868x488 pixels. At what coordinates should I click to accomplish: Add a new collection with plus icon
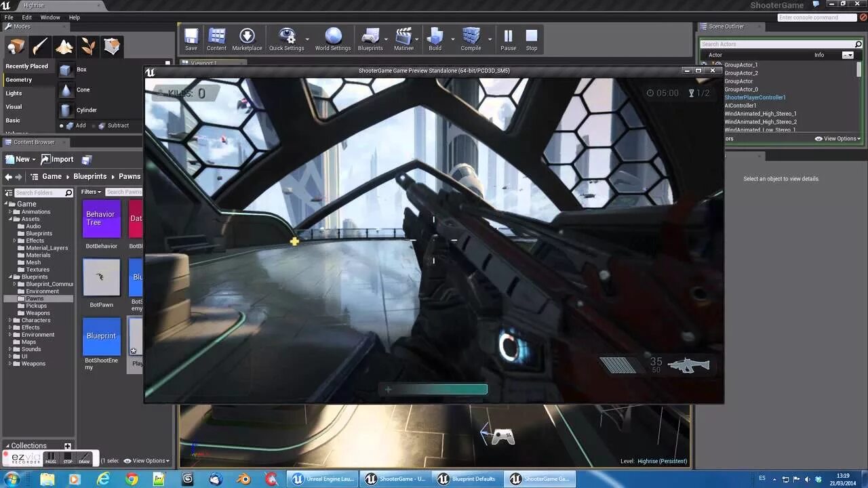point(67,446)
